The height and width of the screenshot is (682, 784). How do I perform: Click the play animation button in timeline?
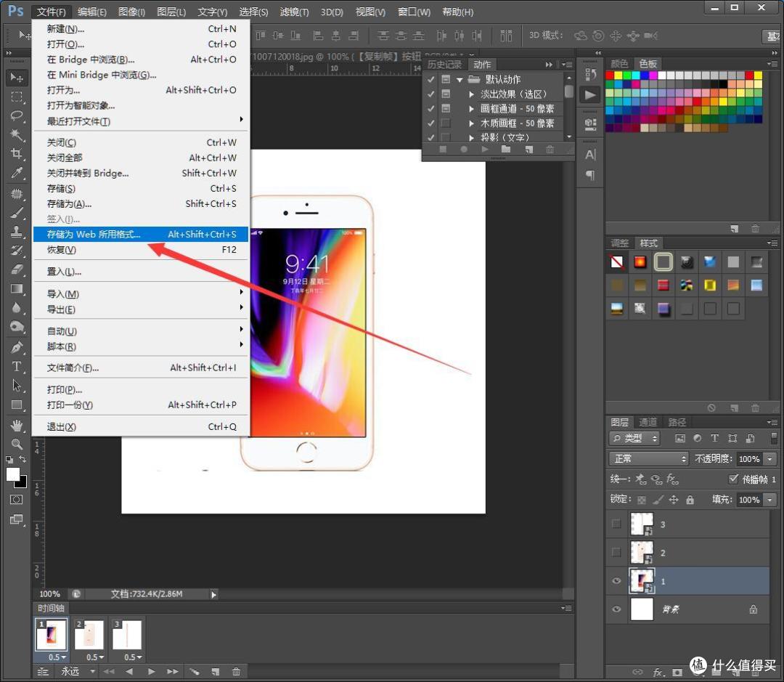tap(151, 672)
